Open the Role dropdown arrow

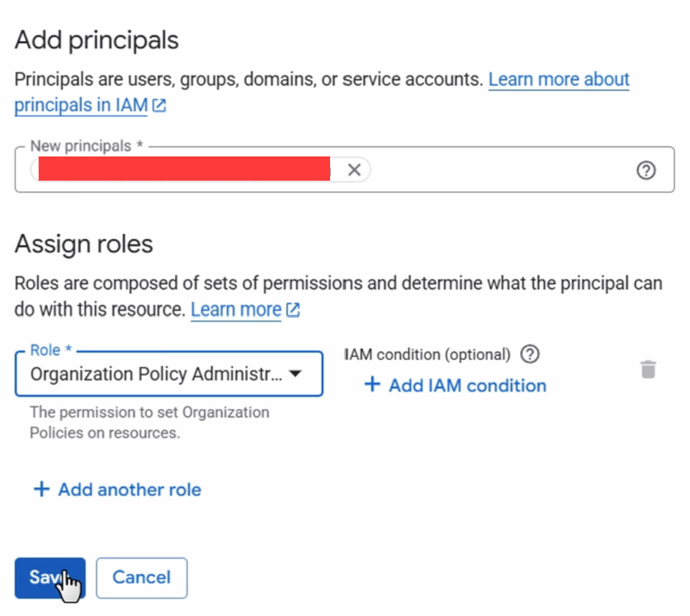(x=295, y=374)
